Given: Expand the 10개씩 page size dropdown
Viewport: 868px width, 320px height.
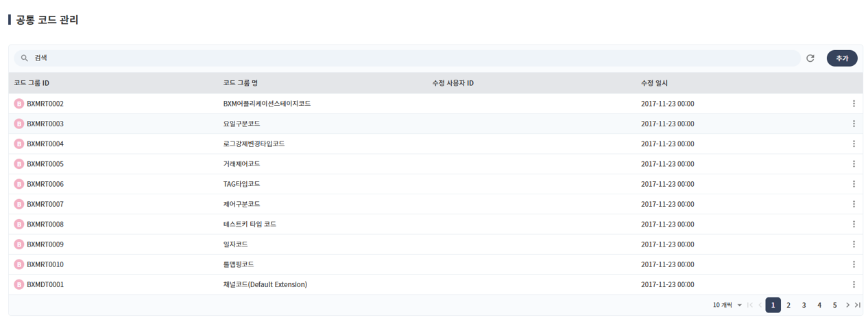Looking at the screenshot, I should [x=727, y=305].
